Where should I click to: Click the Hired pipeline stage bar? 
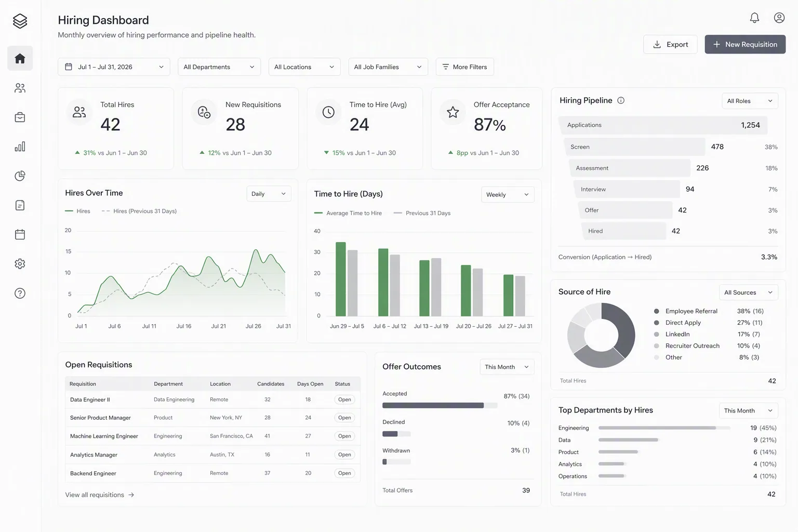point(623,231)
